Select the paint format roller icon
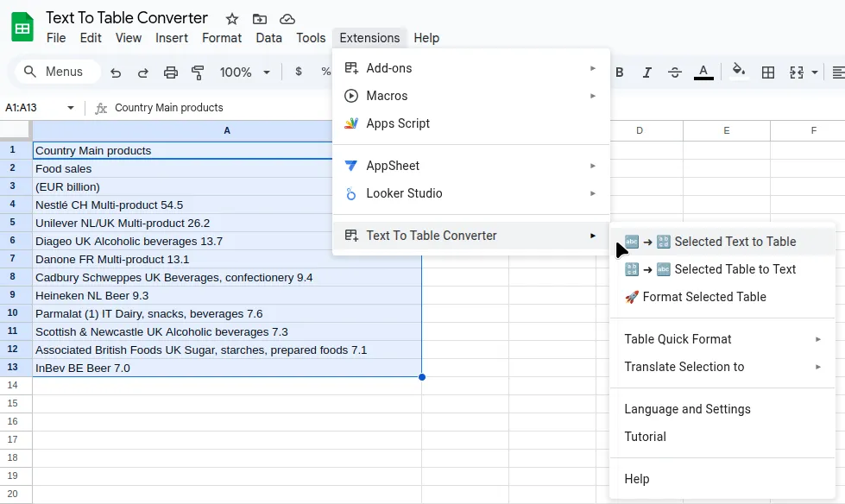This screenshot has width=845, height=504. pyautogui.click(x=198, y=72)
